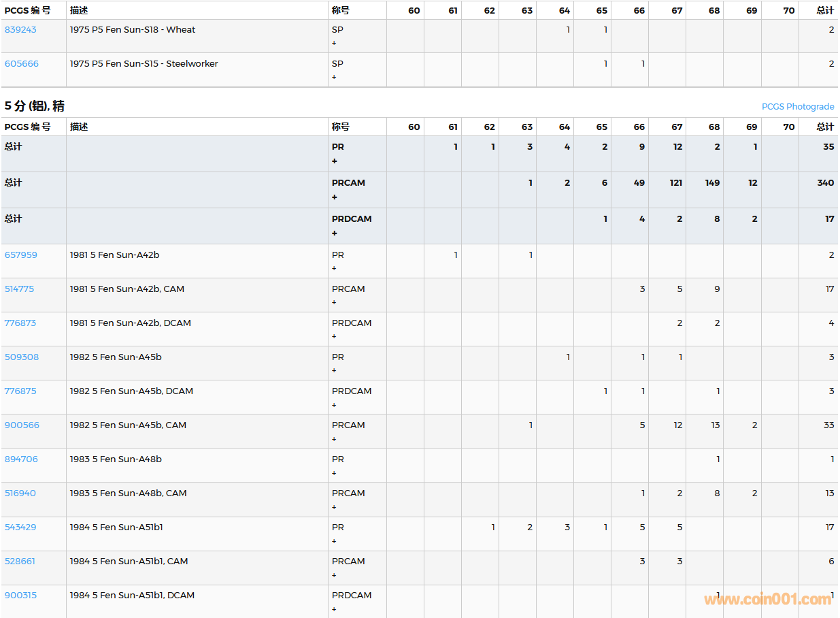Click PCGS number 516940
Screen dimensions: 840x618
[20, 493]
